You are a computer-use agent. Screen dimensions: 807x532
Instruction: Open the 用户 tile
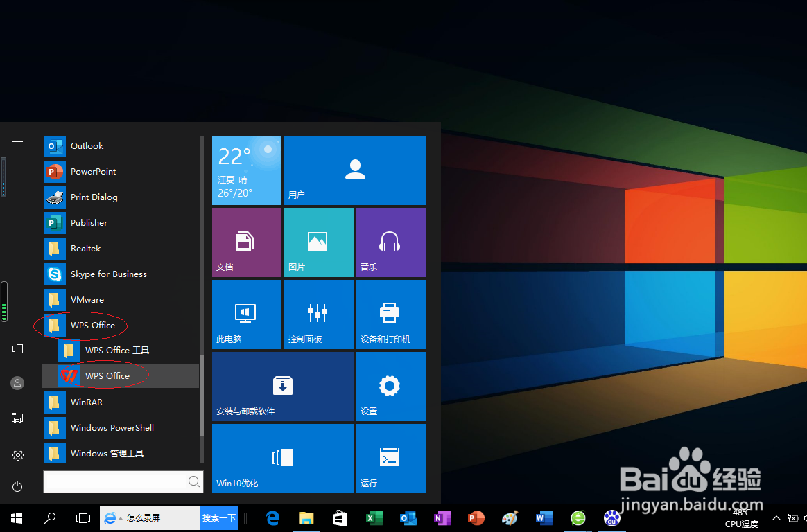click(x=355, y=170)
